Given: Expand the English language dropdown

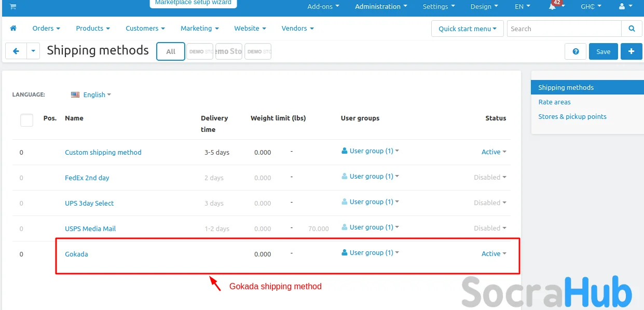Looking at the screenshot, I should point(91,95).
